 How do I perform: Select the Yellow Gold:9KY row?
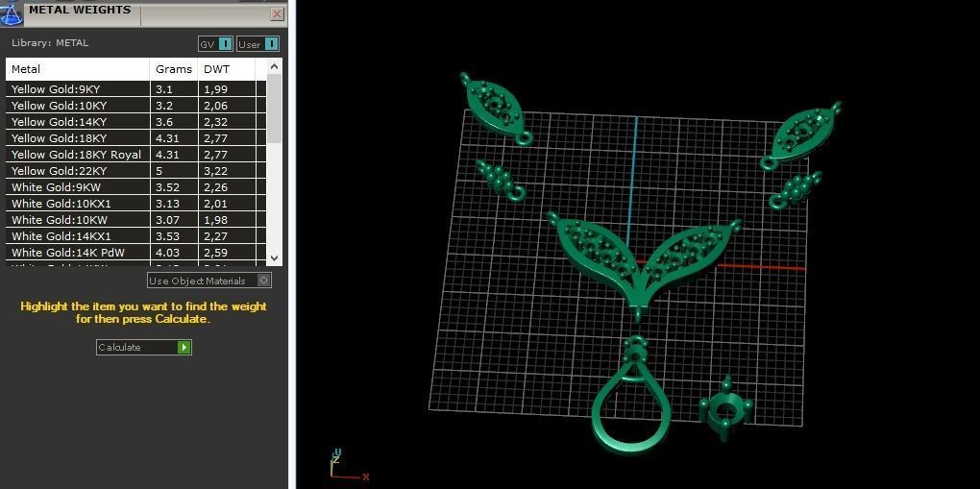(x=135, y=89)
